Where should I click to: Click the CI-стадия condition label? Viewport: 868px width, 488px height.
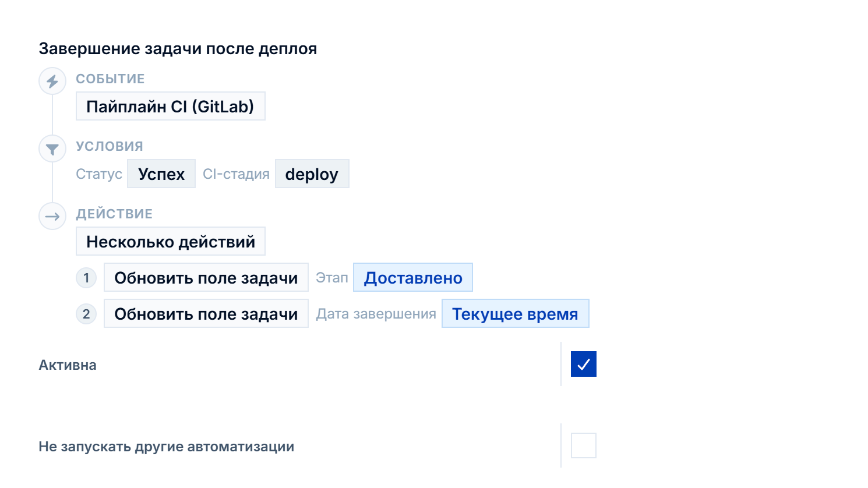pos(236,174)
